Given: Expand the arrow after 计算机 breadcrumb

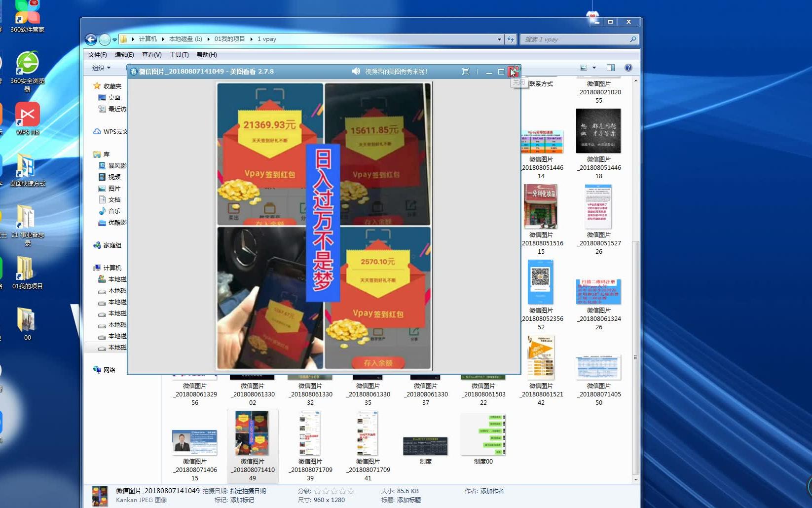Looking at the screenshot, I should point(163,39).
